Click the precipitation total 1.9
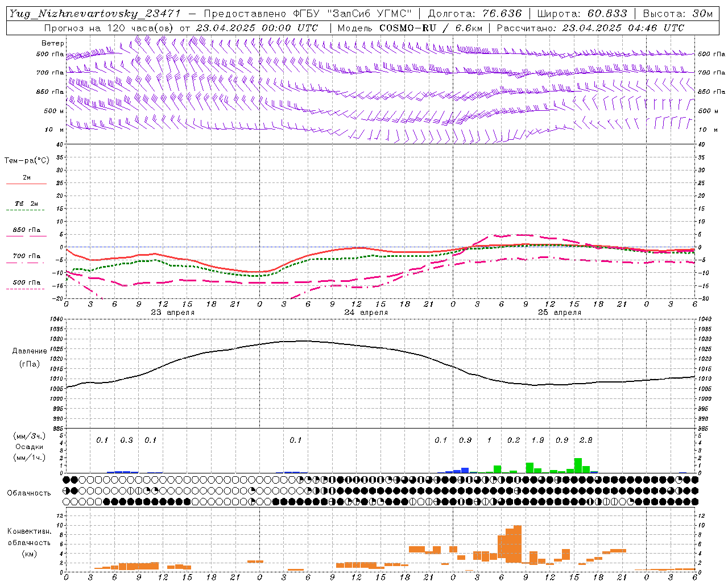 click(x=537, y=440)
